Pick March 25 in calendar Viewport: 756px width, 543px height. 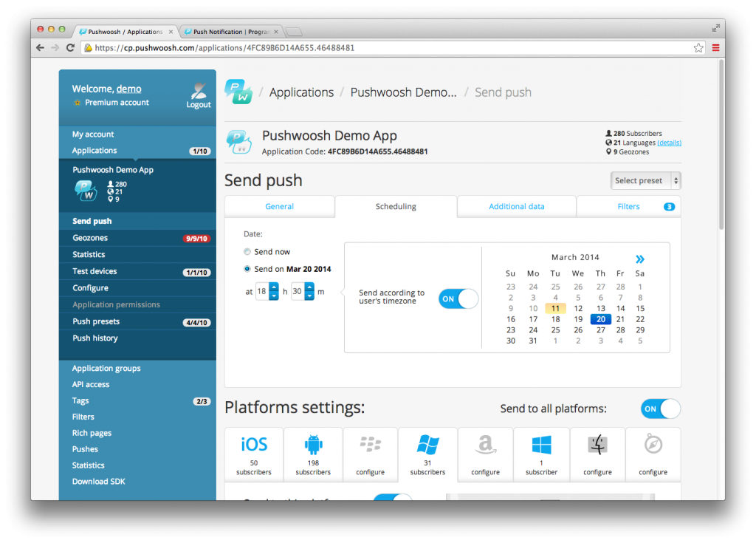tap(555, 330)
